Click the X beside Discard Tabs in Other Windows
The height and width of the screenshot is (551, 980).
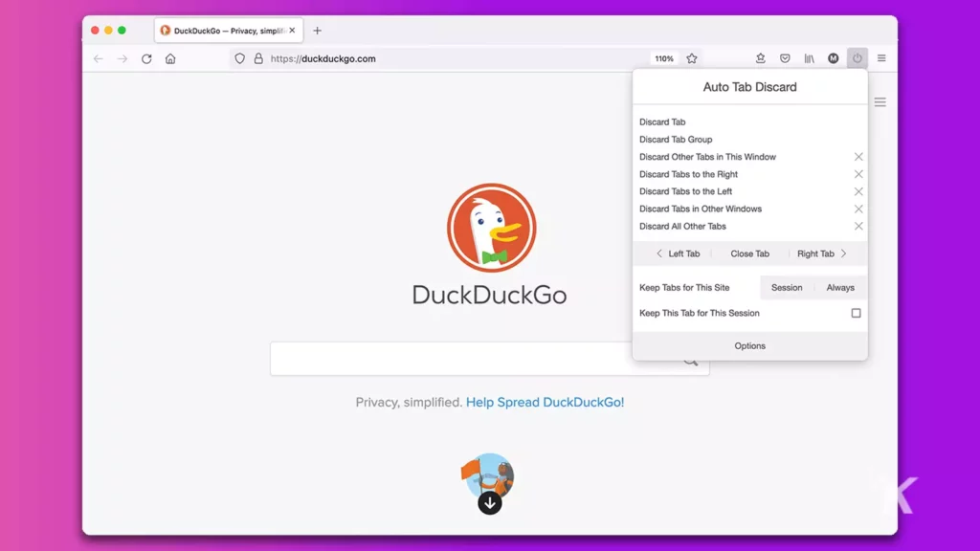pyautogui.click(x=858, y=209)
